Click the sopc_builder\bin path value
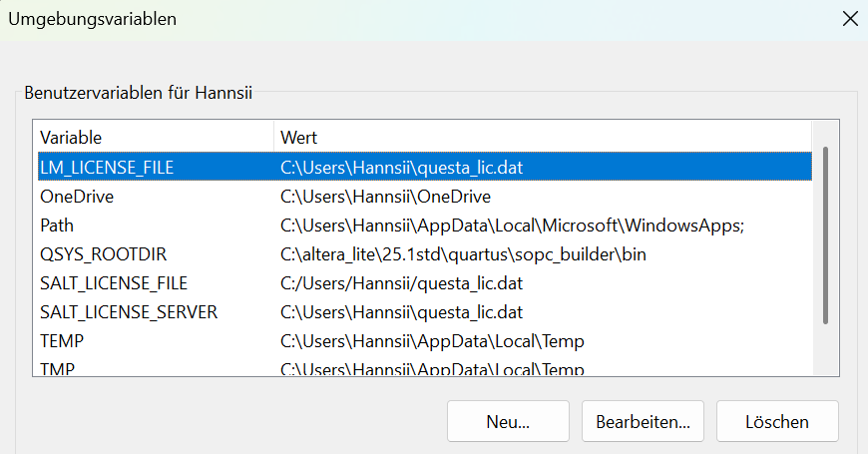868x454 pixels. 463,254
